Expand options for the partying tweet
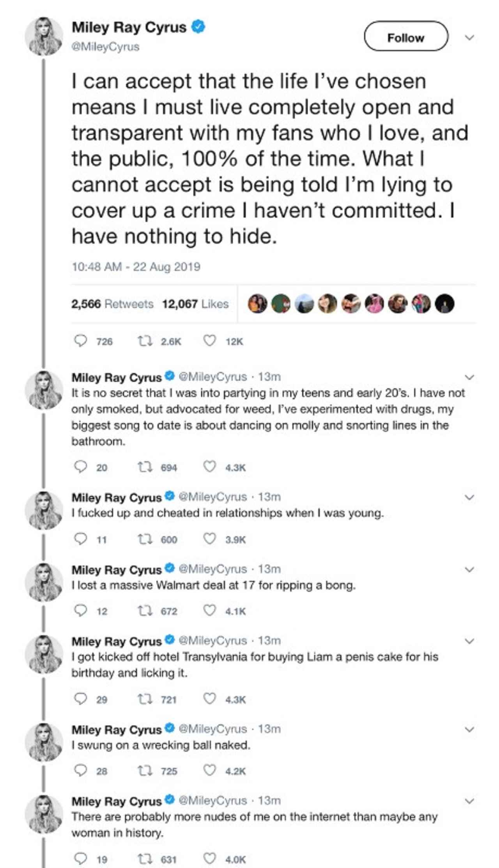 click(470, 377)
